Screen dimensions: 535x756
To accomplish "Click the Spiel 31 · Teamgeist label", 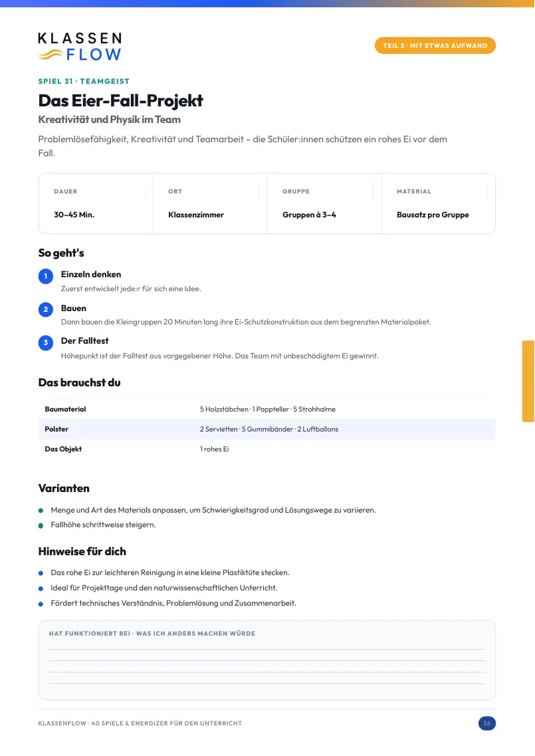I will [84, 81].
